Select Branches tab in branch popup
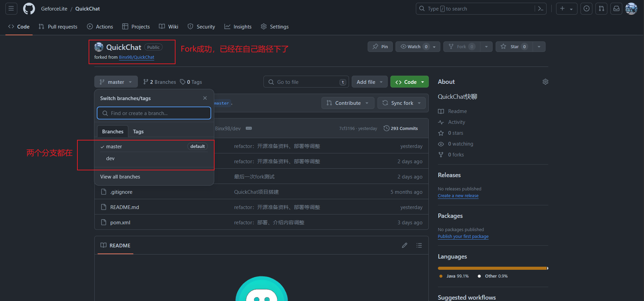 coord(113,131)
